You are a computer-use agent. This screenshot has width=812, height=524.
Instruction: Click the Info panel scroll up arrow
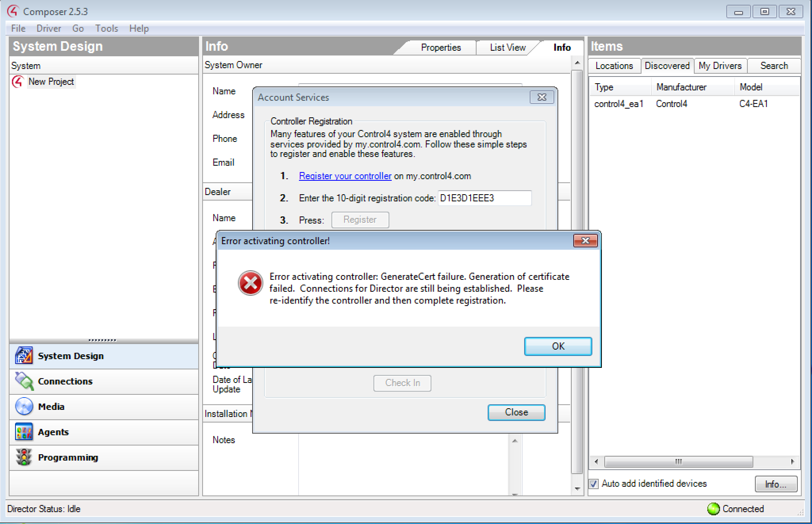click(x=577, y=63)
